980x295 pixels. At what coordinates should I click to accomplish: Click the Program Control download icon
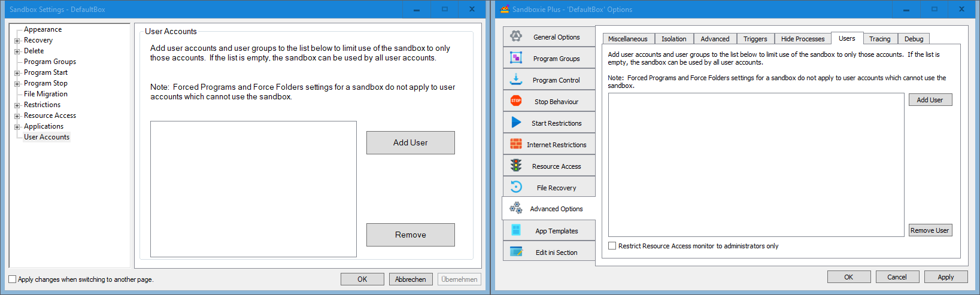pos(516,80)
